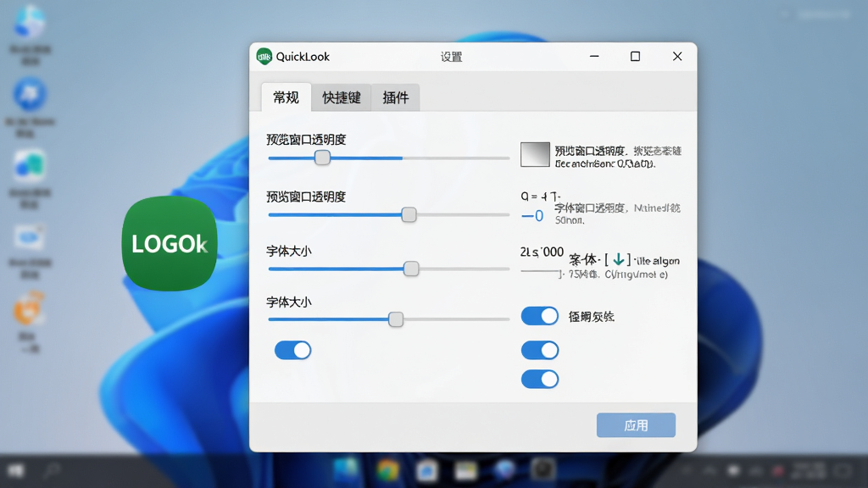868x488 pixels.
Task: Click the lower 字体大小 slider thumb
Action: [395, 319]
